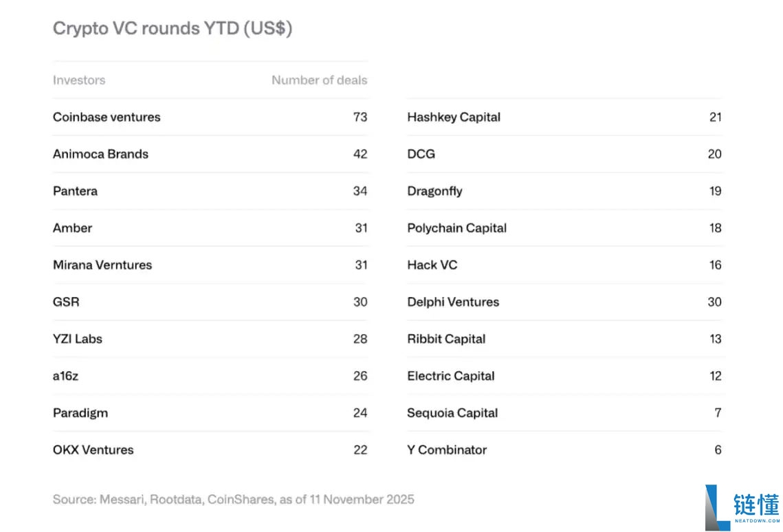Select the Animoca Brands investor name
This screenshot has width=783, height=532.
pos(100,154)
